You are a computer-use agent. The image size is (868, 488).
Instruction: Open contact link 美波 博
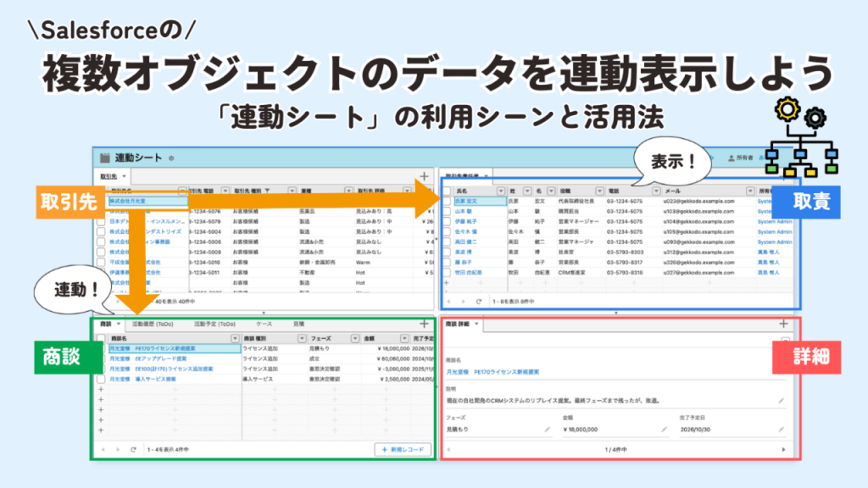[x=464, y=252]
